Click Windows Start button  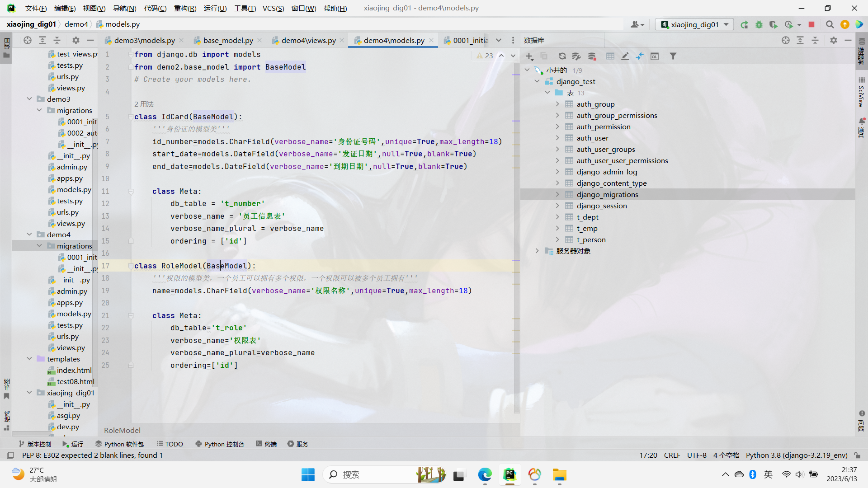308,474
